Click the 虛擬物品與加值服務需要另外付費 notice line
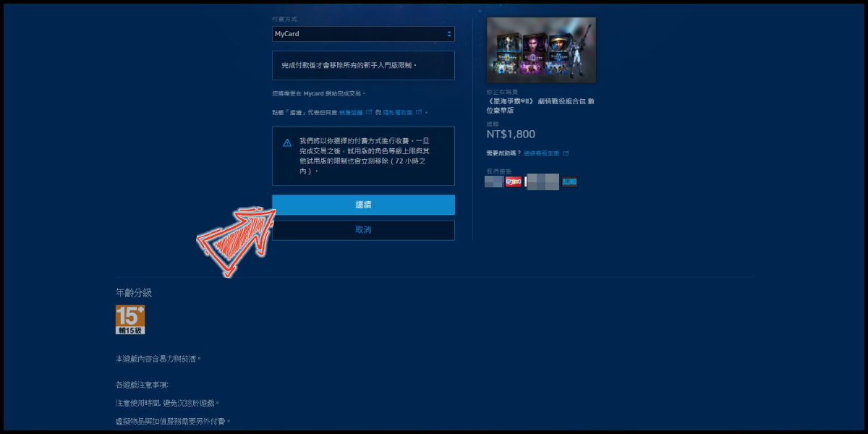This screenshot has width=868, height=434. 173,421
